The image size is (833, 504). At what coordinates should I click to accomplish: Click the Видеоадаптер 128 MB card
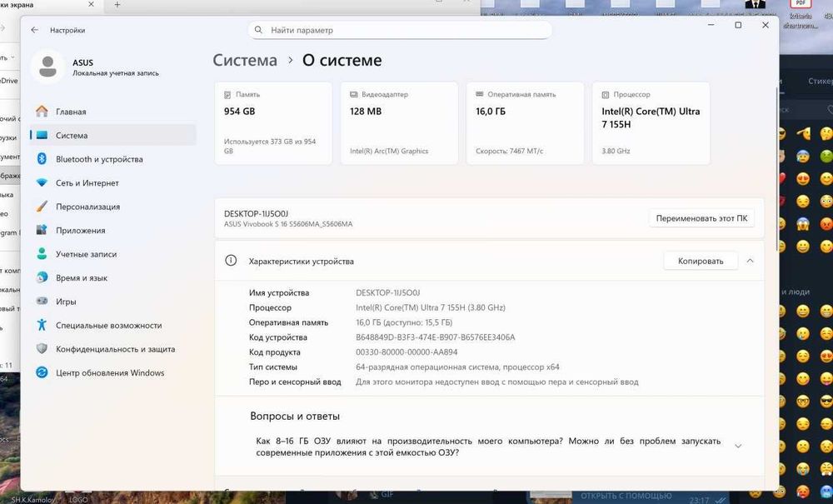(x=399, y=123)
